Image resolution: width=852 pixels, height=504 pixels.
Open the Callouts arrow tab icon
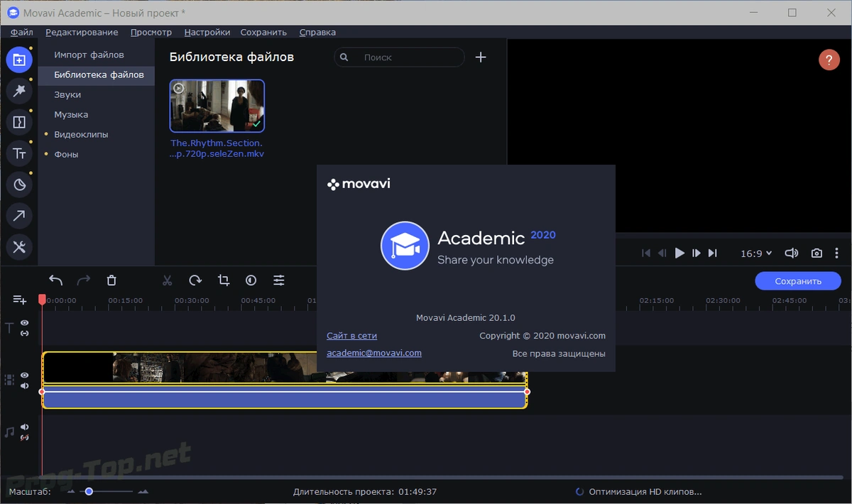[19, 216]
